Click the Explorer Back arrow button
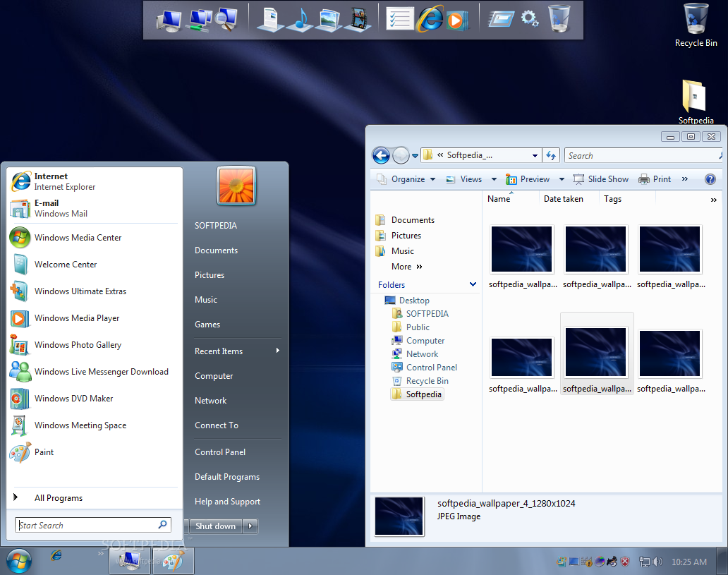728x575 pixels. tap(381, 156)
